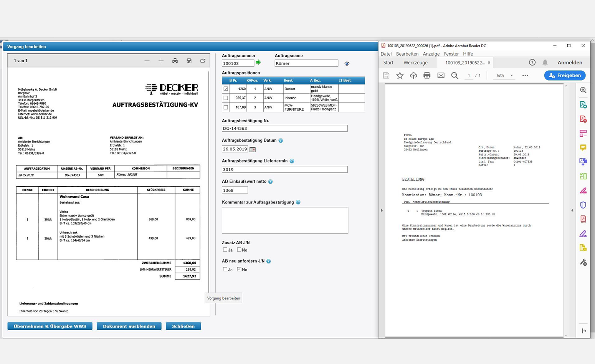Focus the Liefertermin field showing 3019
Screen dimensions: 595x364
(x=284, y=169)
